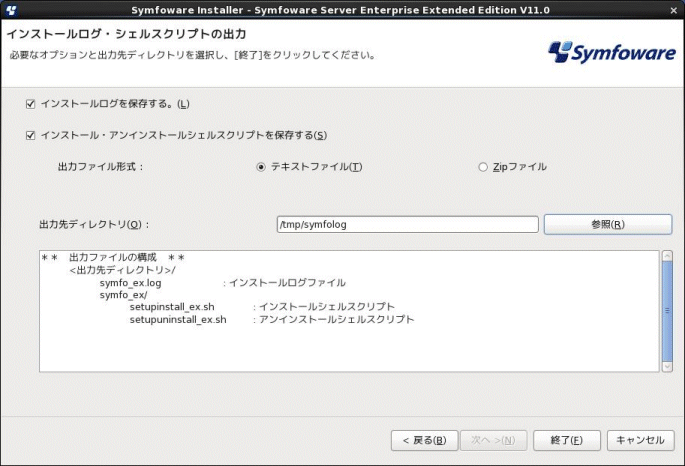Viewport: 685px width, 466px height.
Task: Click the 出力ファイル形式 label
Action: click(x=100, y=167)
